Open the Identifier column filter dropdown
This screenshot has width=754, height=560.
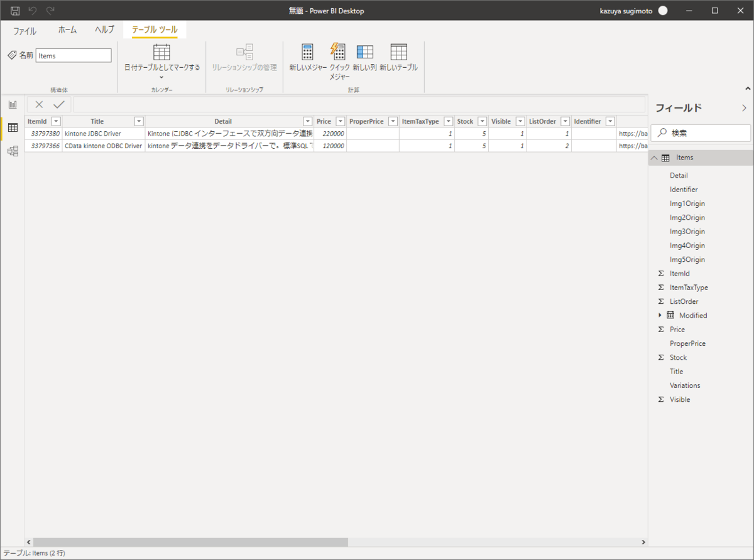(x=610, y=121)
